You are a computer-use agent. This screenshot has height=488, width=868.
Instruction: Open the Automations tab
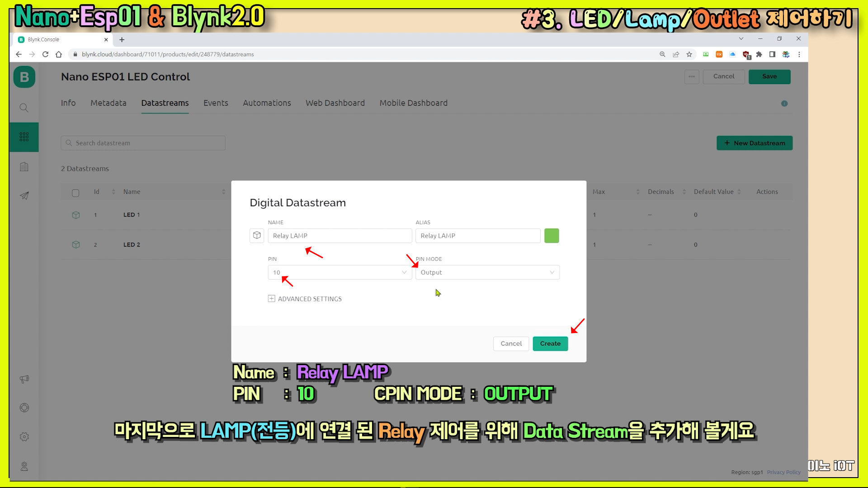(267, 103)
